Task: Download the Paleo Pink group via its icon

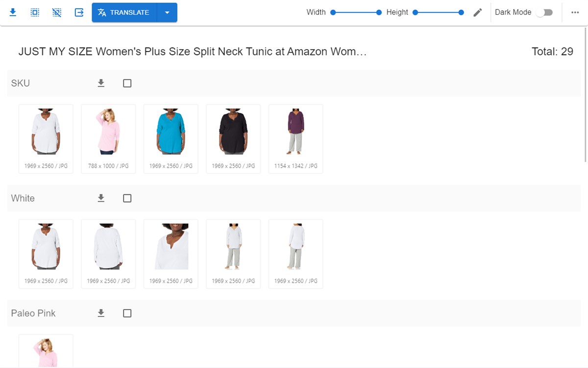Action: [x=101, y=313]
